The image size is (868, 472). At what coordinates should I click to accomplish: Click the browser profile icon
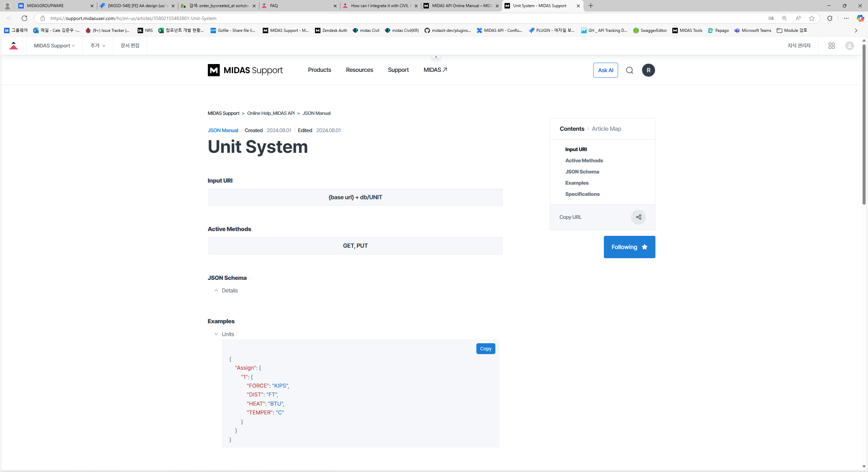point(7,6)
